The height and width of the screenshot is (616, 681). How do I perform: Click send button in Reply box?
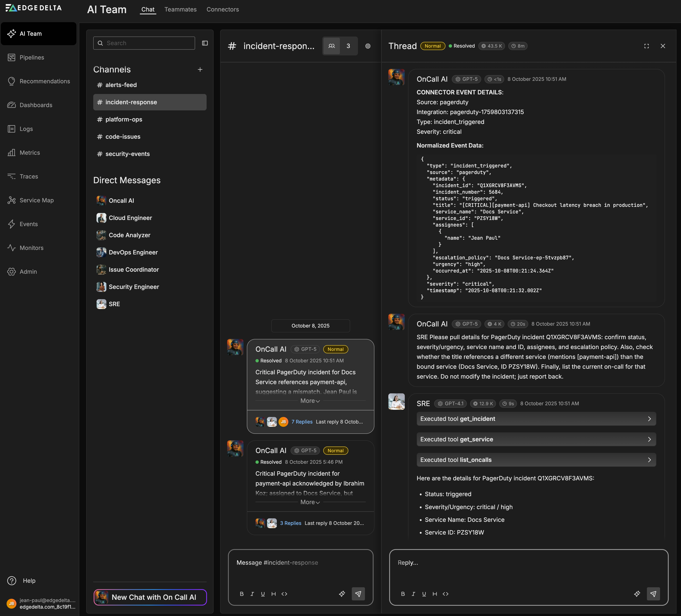(x=653, y=594)
